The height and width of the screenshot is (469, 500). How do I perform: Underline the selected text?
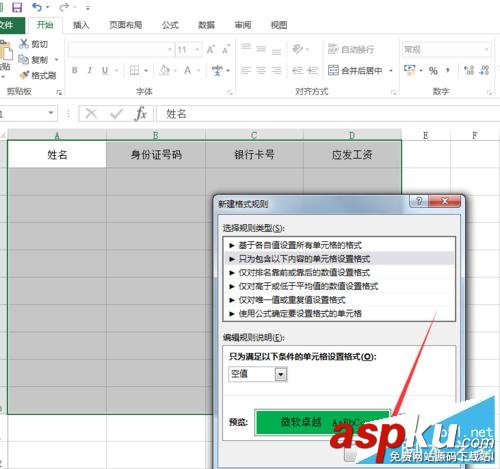[x=105, y=70]
